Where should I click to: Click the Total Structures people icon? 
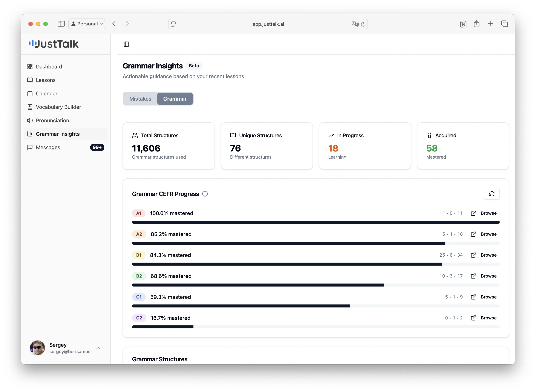pos(135,135)
